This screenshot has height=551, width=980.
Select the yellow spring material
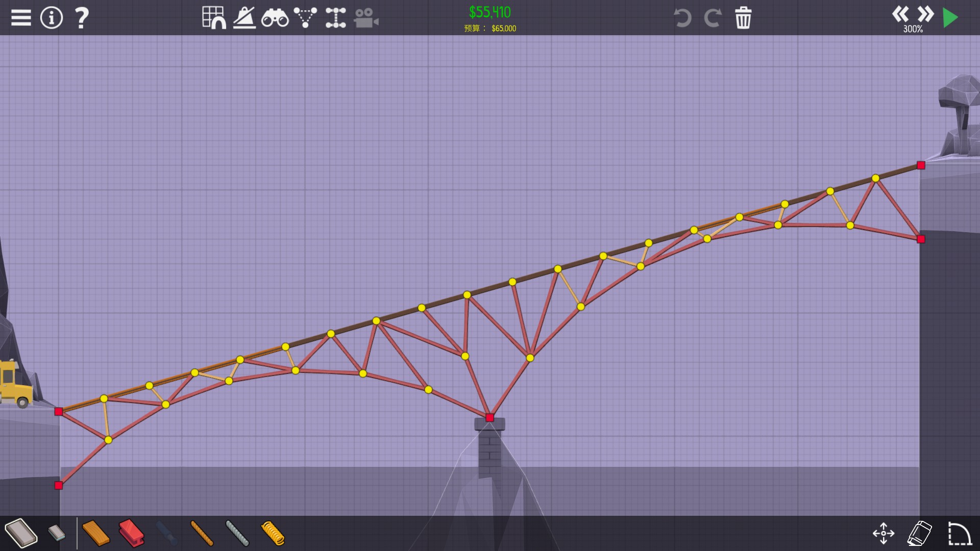pos(273,533)
